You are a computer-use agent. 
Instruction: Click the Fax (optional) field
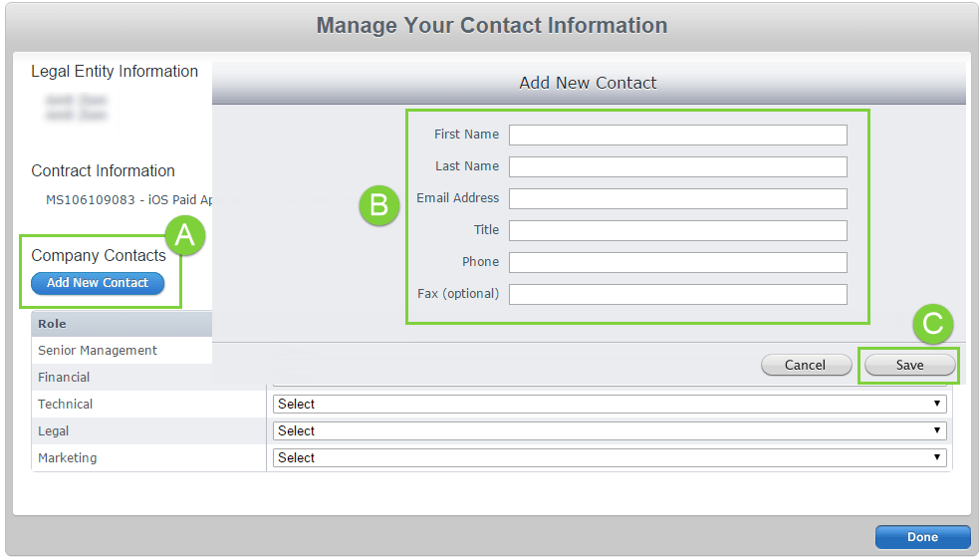point(677,294)
